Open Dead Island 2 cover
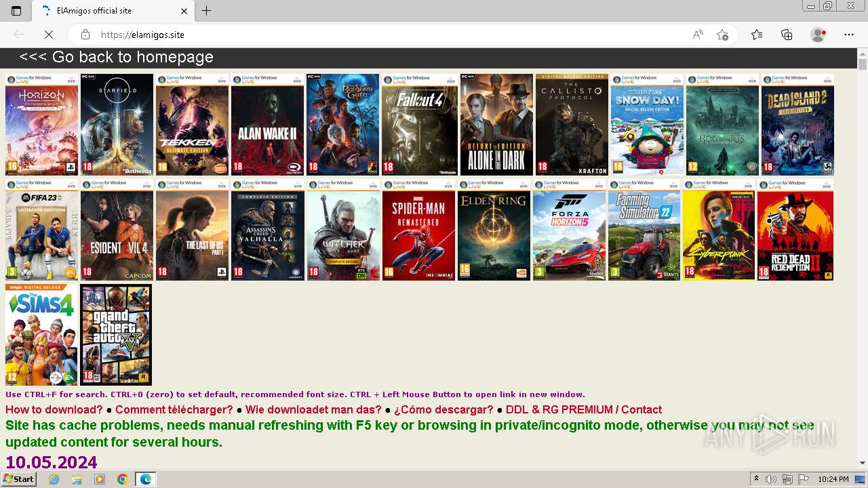The height and width of the screenshot is (488, 868). [797, 125]
